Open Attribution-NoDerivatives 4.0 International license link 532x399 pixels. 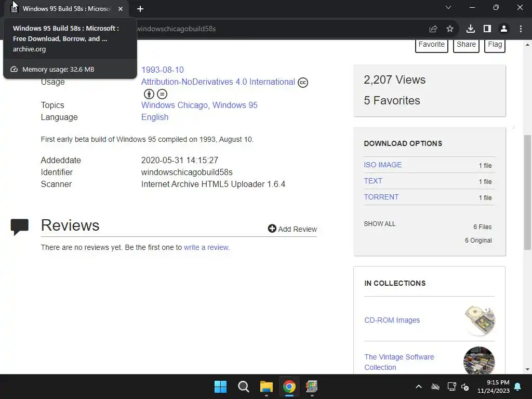coord(218,82)
